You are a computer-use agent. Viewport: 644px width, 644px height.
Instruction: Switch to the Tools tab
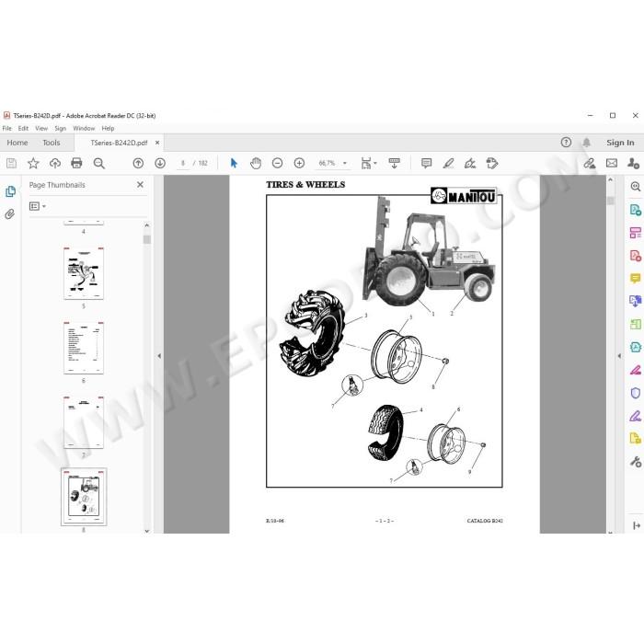[52, 143]
